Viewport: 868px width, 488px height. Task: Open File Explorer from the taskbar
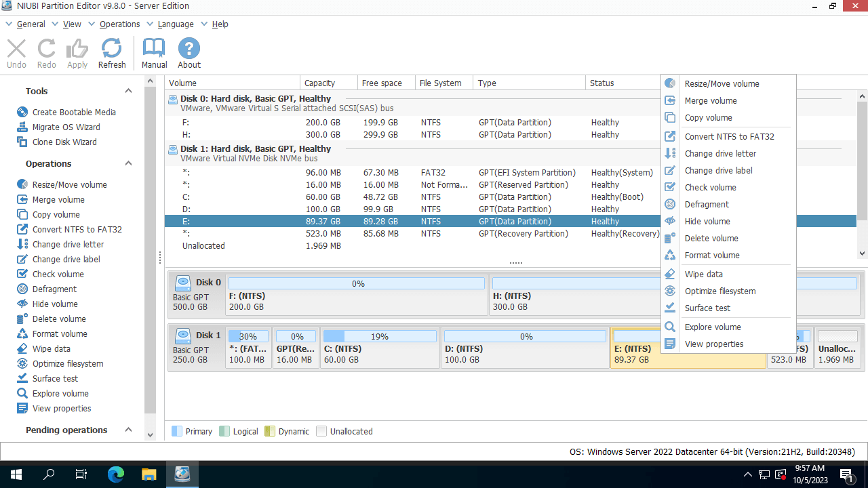click(149, 474)
